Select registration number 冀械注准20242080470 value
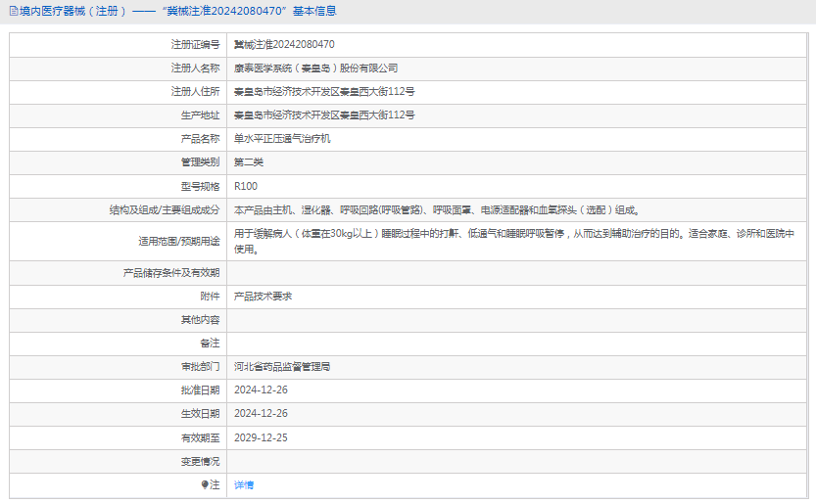This screenshot has height=504, width=816. 284,45
